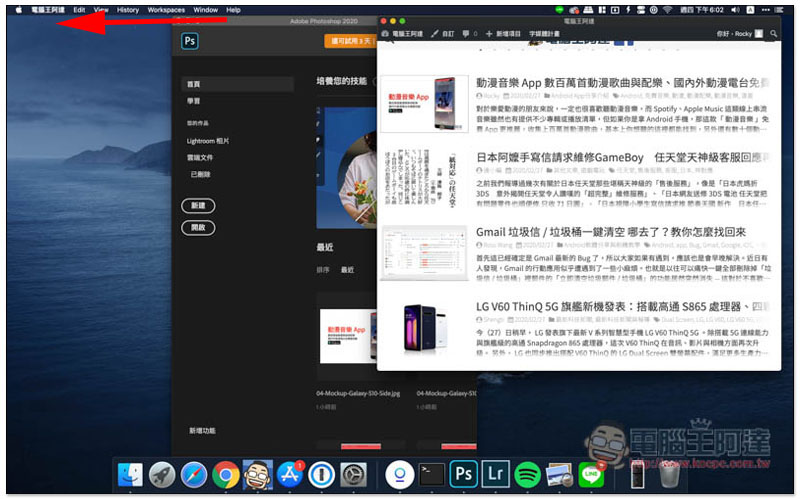Image resolution: width=800 pixels, height=500 pixels.
Task: Open System Preferences gear in Dock
Action: tap(354, 474)
